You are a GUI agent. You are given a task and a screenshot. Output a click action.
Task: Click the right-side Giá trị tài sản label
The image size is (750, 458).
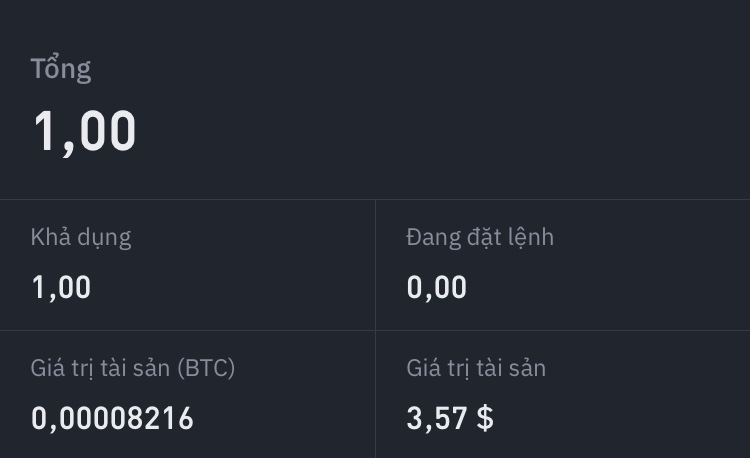pyautogui.click(x=476, y=368)
